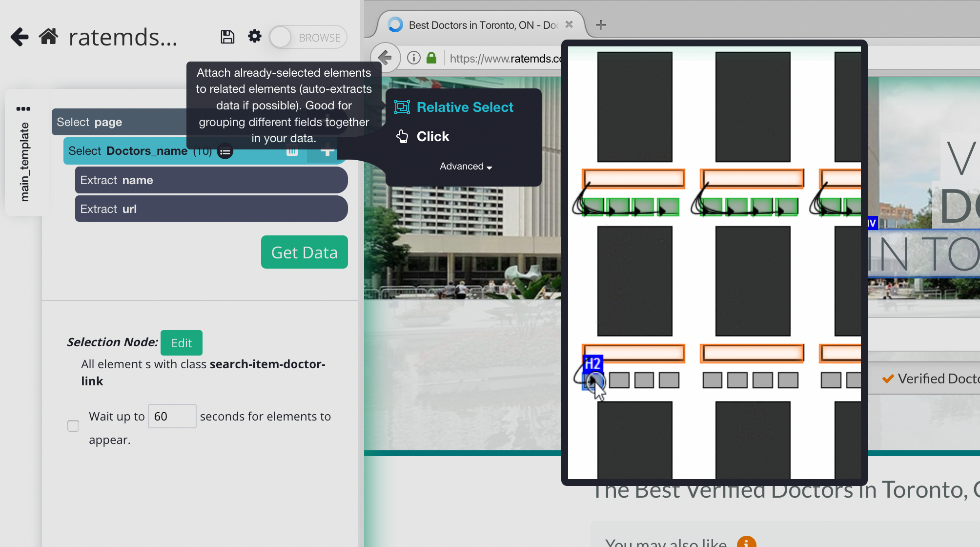This screenshot has height=547, width=980.
Task: Open the home icon in ParseHub header
Action: pyautogui.click(x=49, y=37)
